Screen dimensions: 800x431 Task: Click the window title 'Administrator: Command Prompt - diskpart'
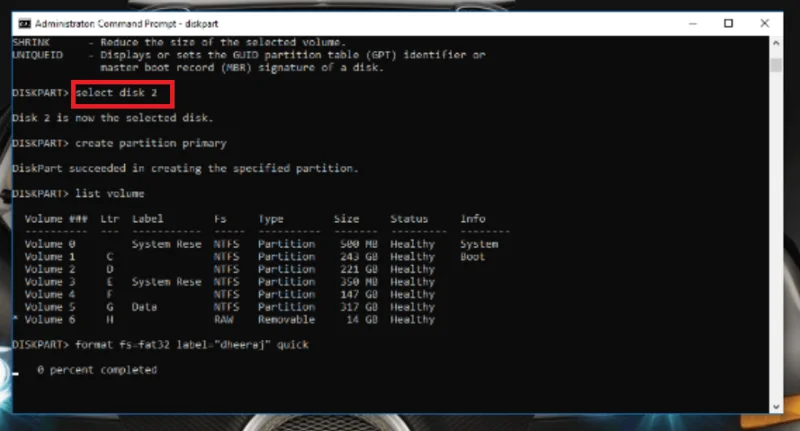[127, 23]
